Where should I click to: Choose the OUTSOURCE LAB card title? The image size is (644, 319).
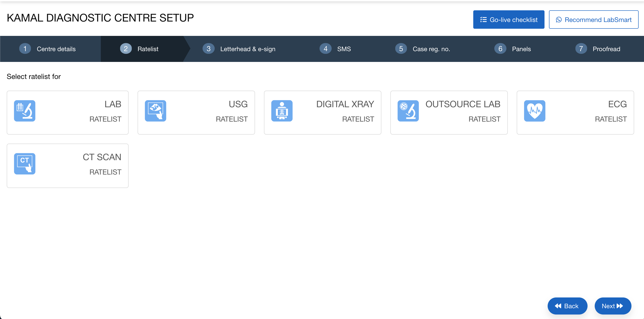tap(463, 104)
